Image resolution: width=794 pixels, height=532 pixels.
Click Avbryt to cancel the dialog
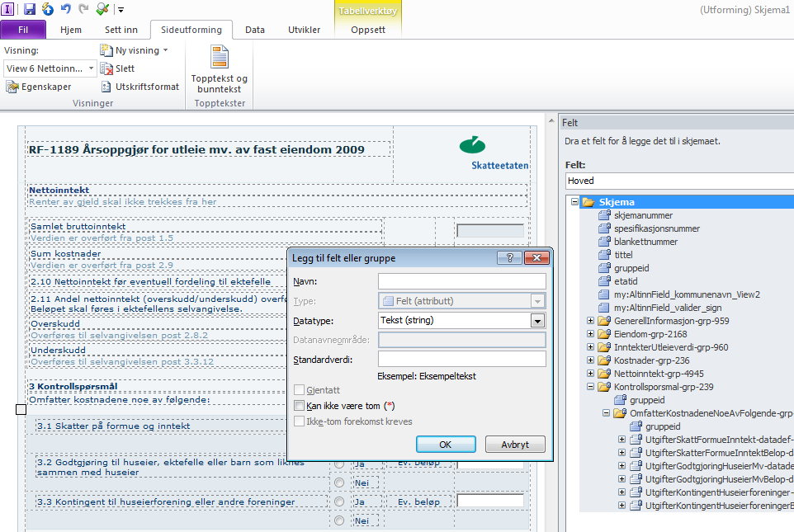point(515,445)
